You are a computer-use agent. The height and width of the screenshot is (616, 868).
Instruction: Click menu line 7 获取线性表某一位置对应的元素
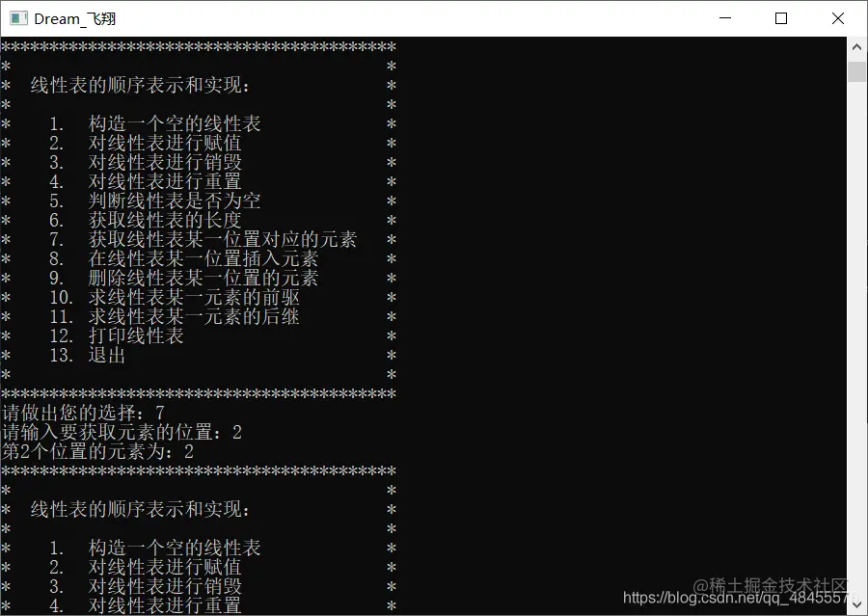[203, 239]
